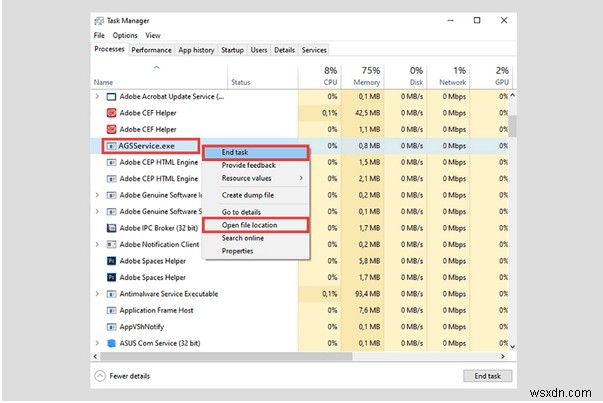
Task: Open the Options menu
Action: (x=125, y=35)
